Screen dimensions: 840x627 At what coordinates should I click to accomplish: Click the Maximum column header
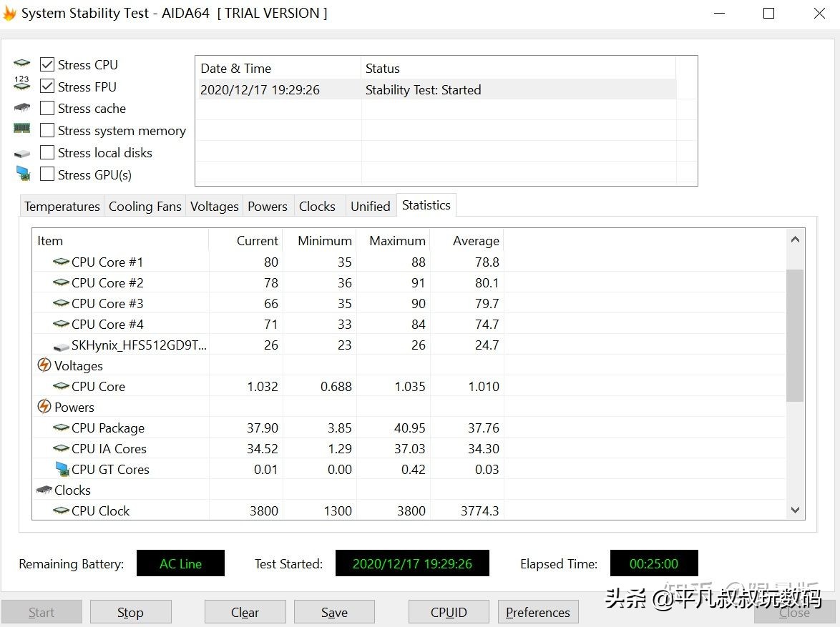(x=393, y=241)
